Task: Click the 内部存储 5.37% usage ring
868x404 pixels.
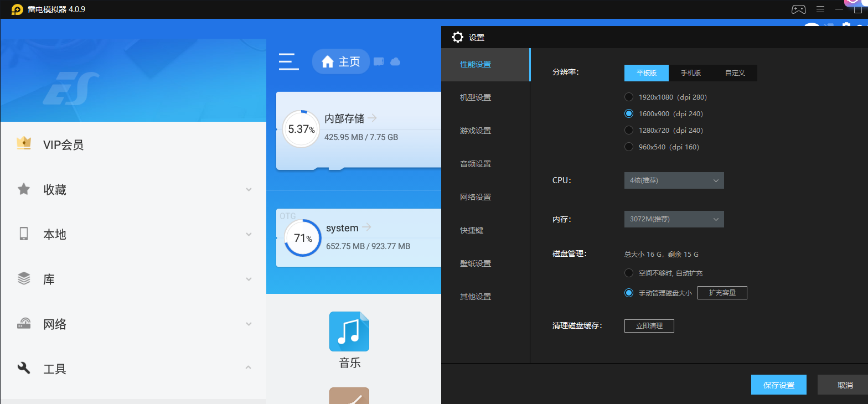Action: (301, 130)
